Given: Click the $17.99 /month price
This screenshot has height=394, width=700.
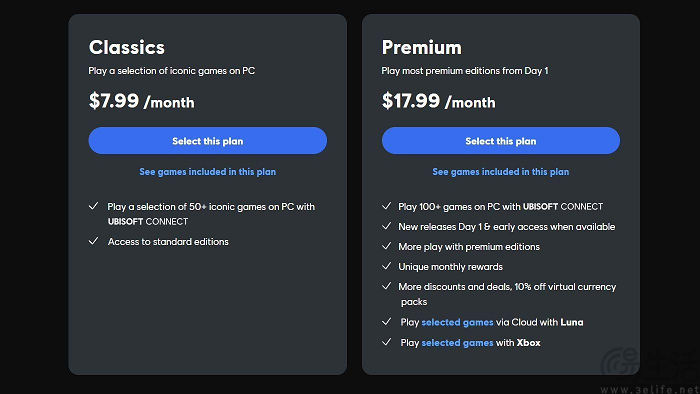Looking at the screenshot, I should pos(438,101).
